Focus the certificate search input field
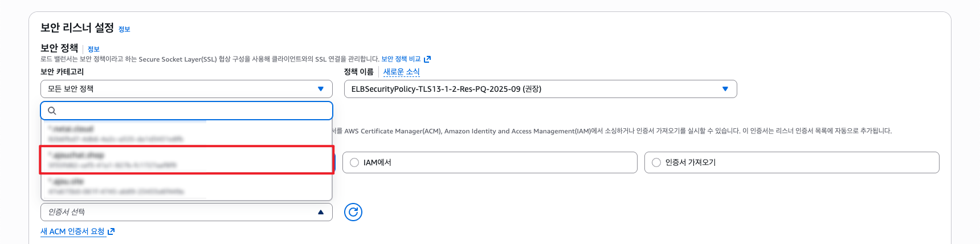Screen dimensions: 980x244 click(x=186, y=111)
